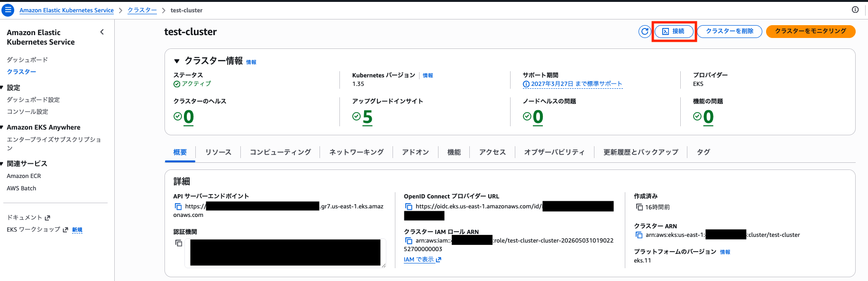
Task: Open 情報 link beside プラットフォームのバージョン
Action: [x=725, y=252]
